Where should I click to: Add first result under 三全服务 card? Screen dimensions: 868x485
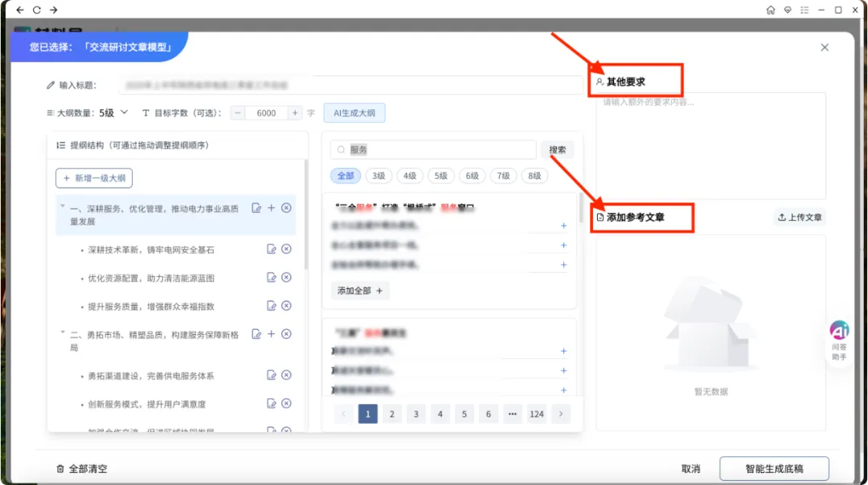tap(563, 226)
